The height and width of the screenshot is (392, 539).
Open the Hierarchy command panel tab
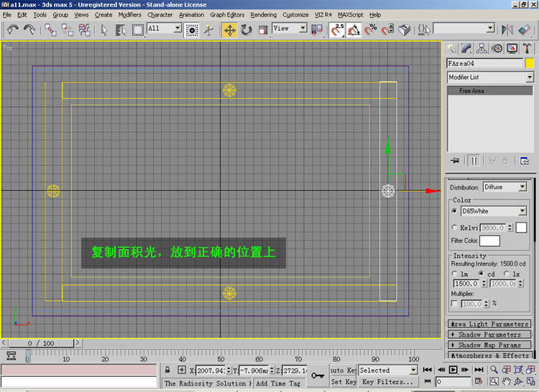tap(482, 49)
